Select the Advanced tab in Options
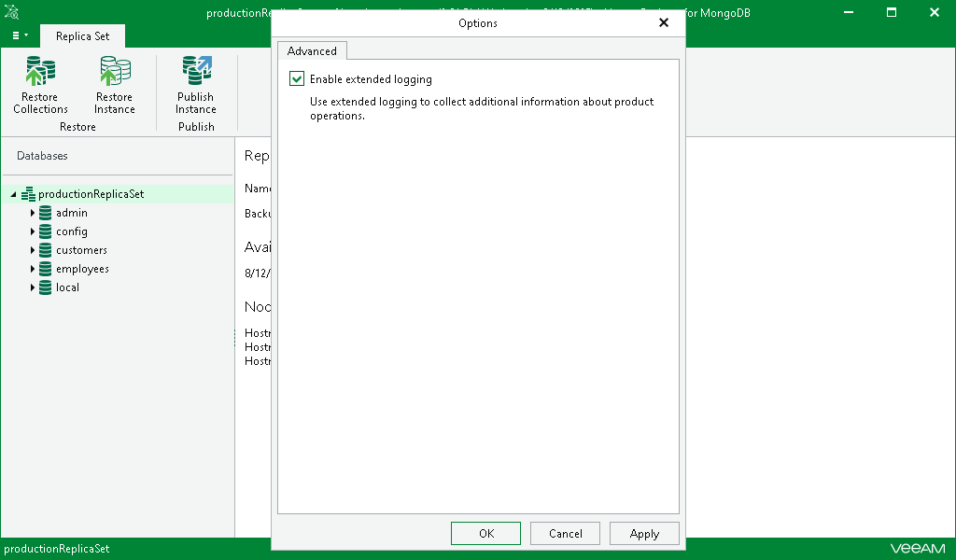The height and width of the screenshot is (560, 956). [312, 51]
